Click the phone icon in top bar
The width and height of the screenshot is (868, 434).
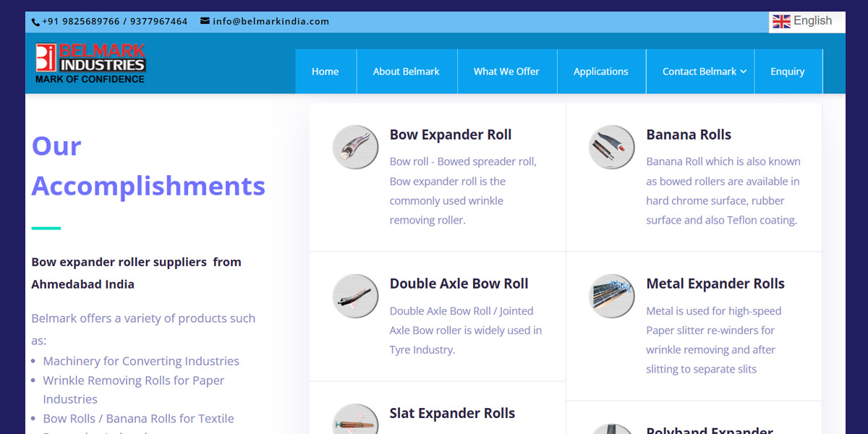click(x=35, y=22)
